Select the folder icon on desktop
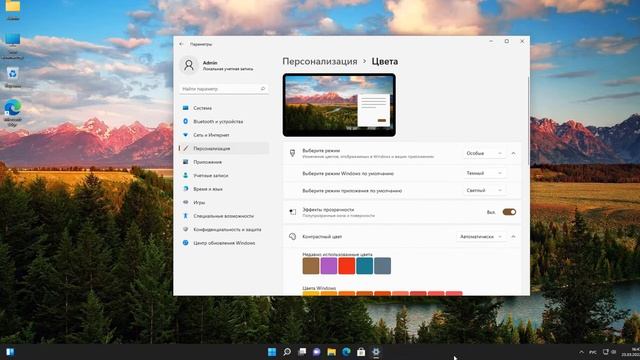The height and width of the screenshot is (360, 640). click(x=13, y=10)
